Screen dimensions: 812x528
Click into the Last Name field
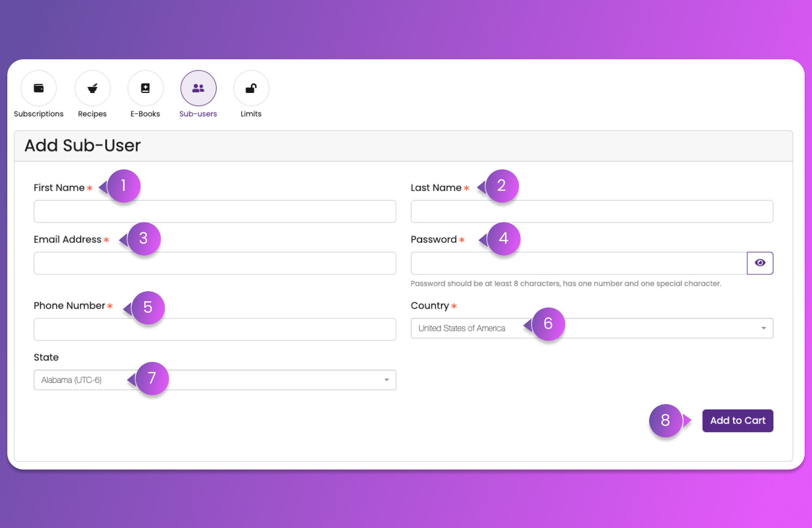click(592, 212)
